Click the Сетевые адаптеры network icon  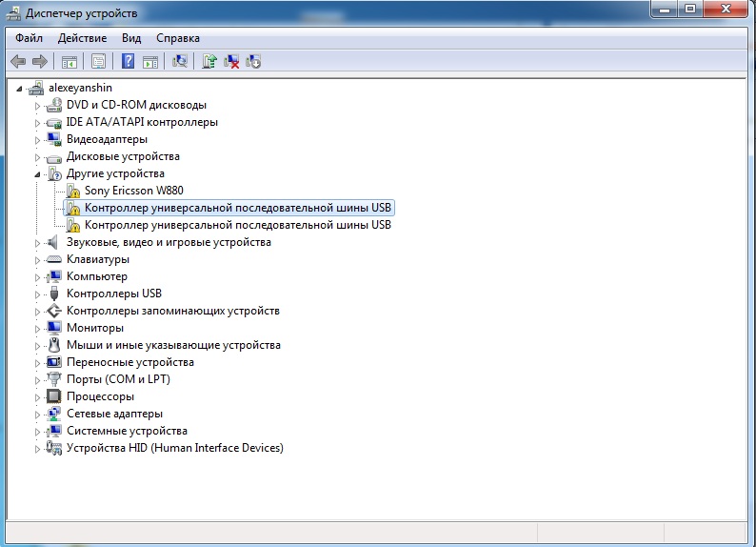click(54, 414)
